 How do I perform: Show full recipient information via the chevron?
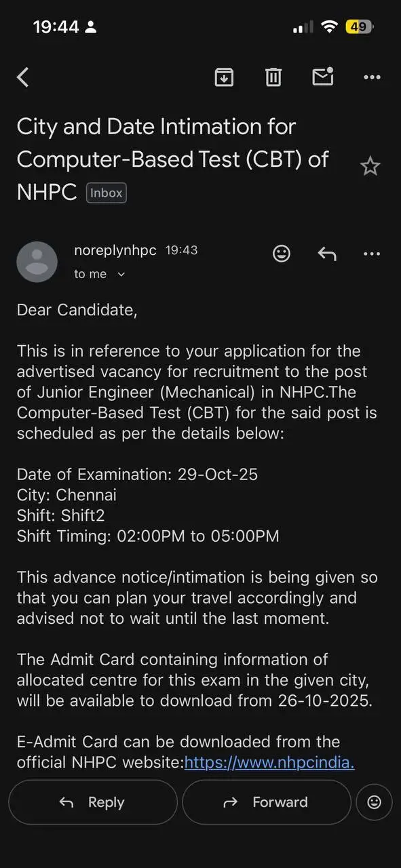point(121,274)
